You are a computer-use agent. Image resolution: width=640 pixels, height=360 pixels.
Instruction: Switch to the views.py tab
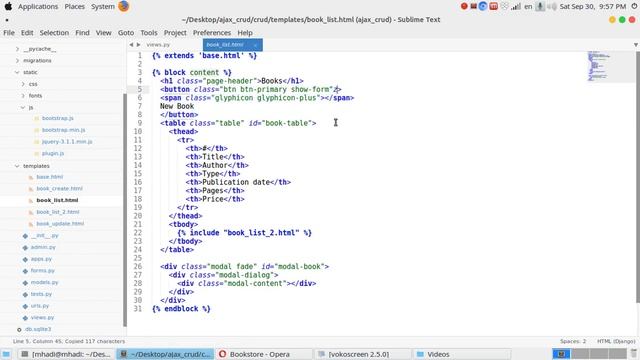[x=158, y=45]
